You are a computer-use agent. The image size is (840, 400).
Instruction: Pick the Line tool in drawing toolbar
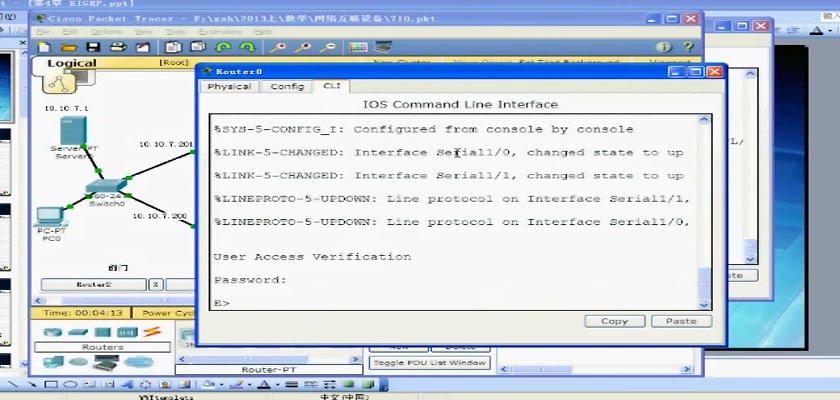point(14,384)
